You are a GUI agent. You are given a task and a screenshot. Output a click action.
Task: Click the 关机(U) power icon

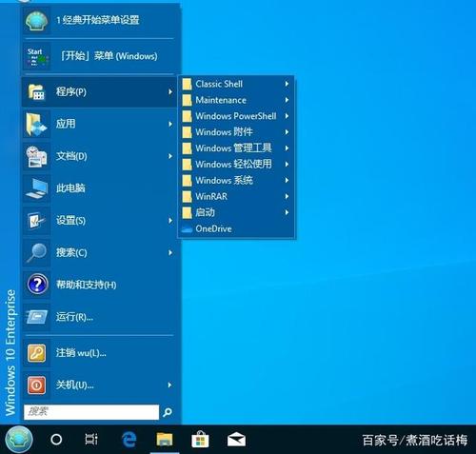point(36,385)
